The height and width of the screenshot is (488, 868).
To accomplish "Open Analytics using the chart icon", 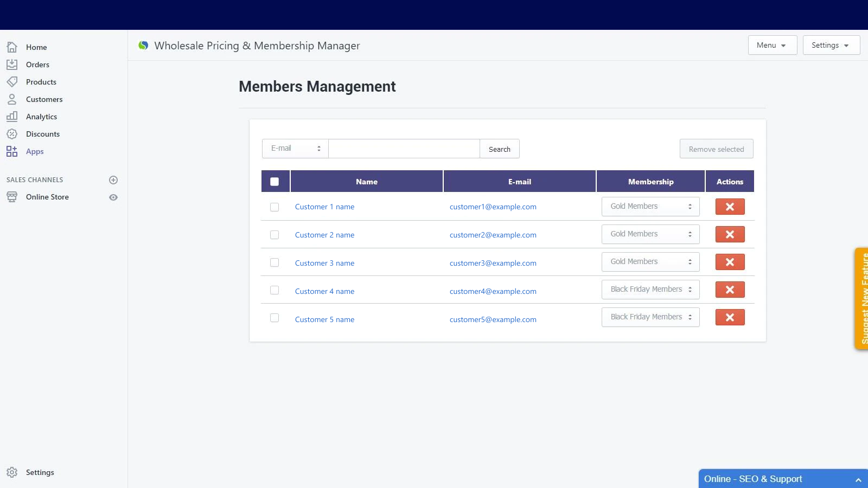I will click(x=12, y=117).
